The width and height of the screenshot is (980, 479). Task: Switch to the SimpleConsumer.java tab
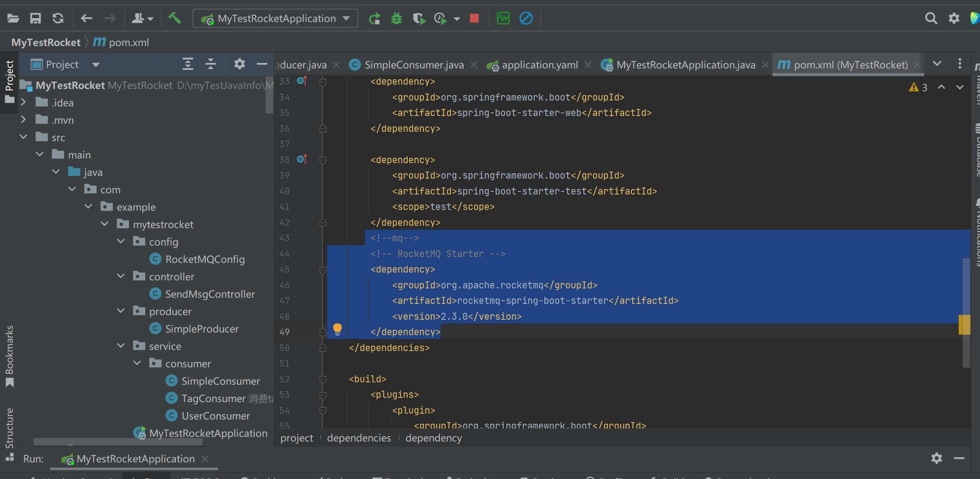pos(414,65)
